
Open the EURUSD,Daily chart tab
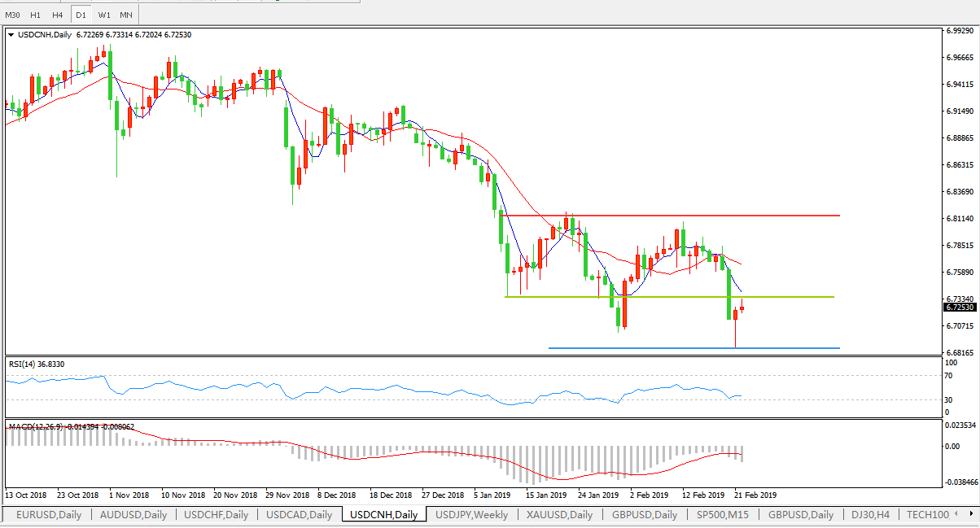[46, 514]
